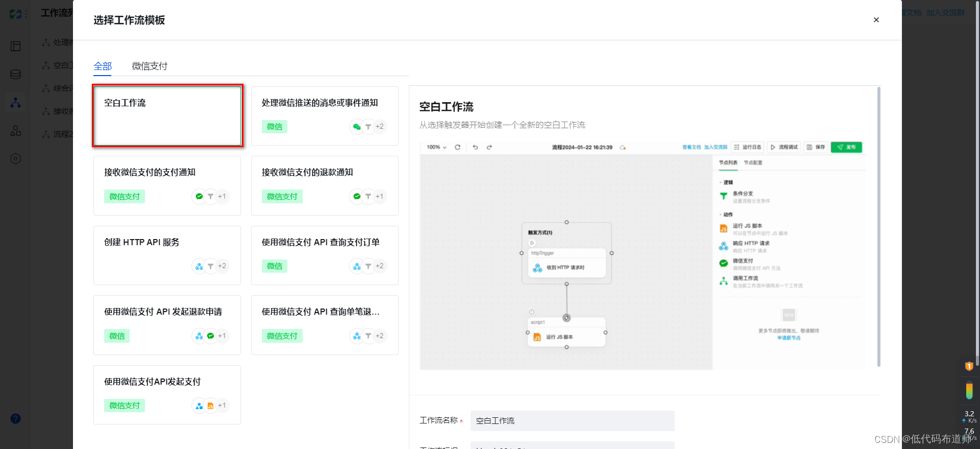Click filter icon on 查询单笔退款 card

[368, 336]
